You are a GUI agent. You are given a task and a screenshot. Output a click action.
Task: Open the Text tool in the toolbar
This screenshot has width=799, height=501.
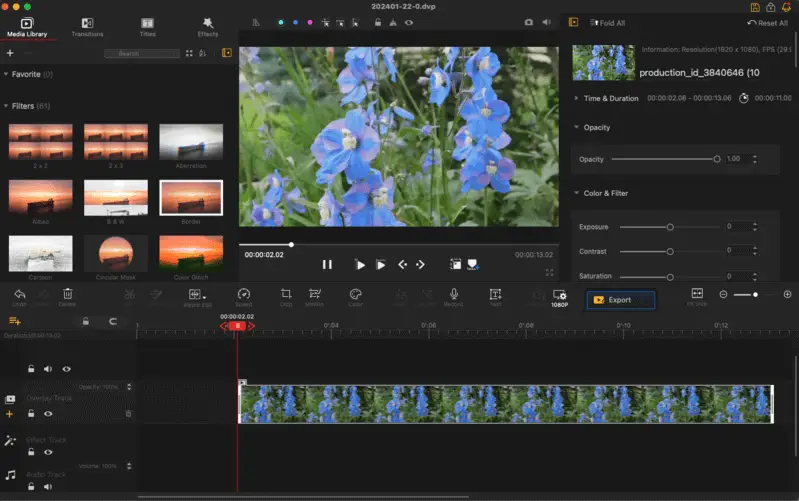tap(495, 295)
